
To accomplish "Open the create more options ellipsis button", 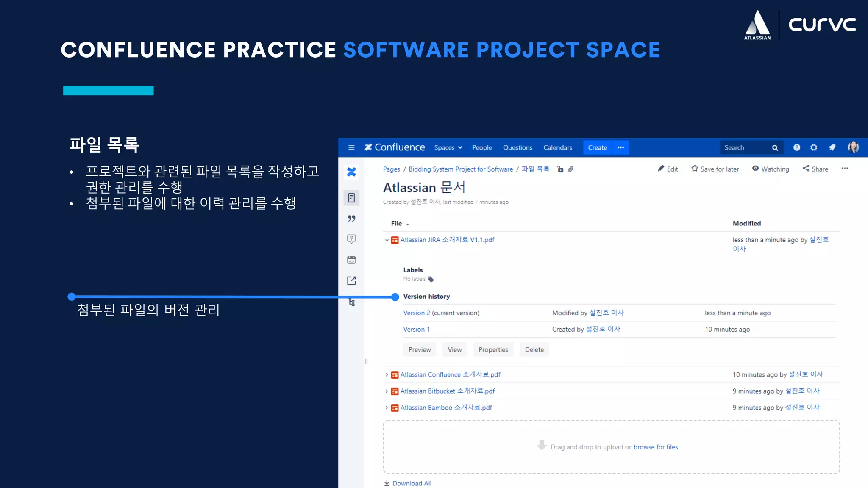I will coord(621,147).
